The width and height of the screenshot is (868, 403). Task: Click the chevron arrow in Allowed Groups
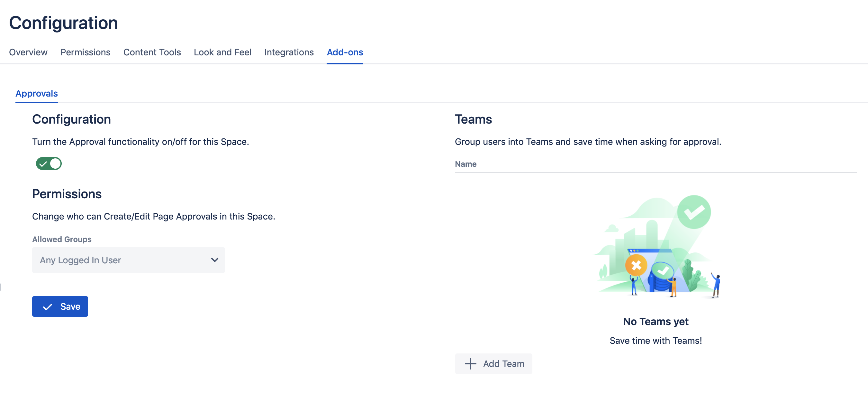[214, 260]
